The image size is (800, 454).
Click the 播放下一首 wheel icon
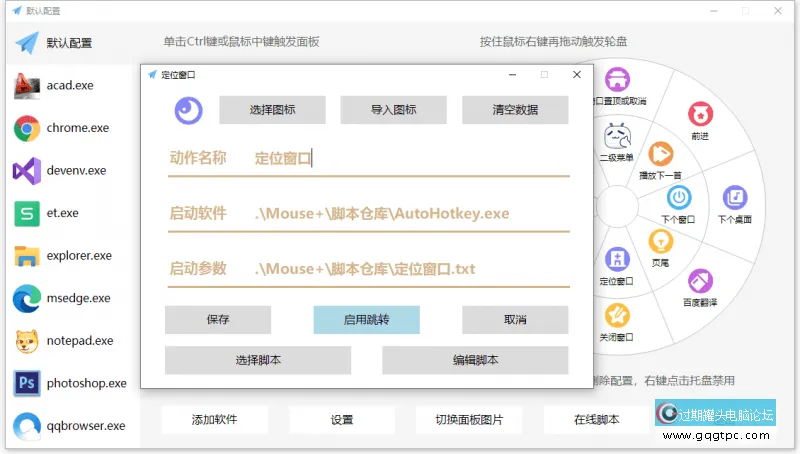[661, 154]
